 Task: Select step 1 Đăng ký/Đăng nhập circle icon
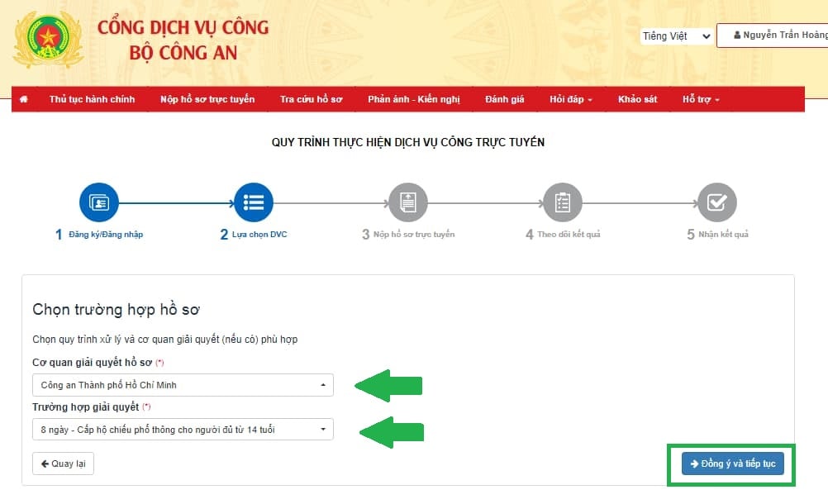[x=99, y=202]
